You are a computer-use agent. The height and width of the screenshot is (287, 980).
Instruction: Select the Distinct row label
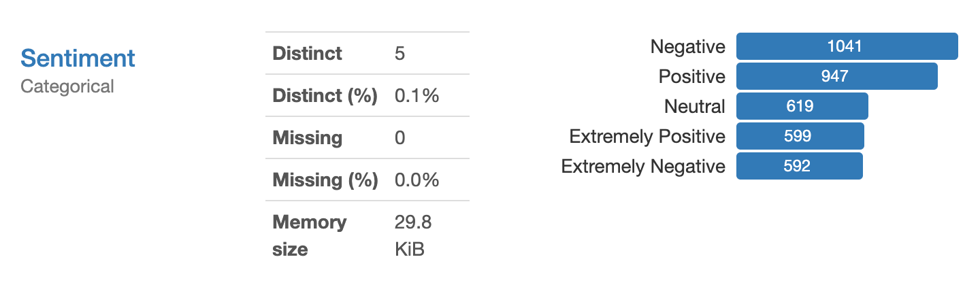coord(307,53)
